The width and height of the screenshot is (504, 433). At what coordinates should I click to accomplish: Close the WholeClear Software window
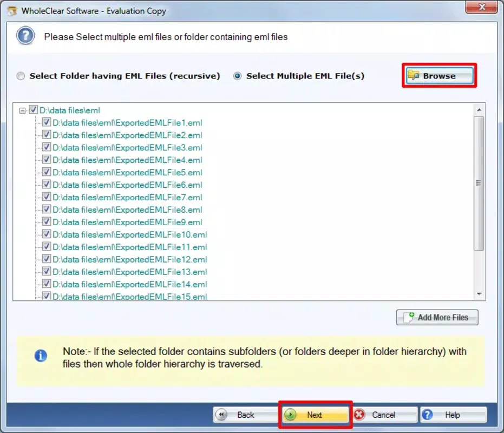482,6
